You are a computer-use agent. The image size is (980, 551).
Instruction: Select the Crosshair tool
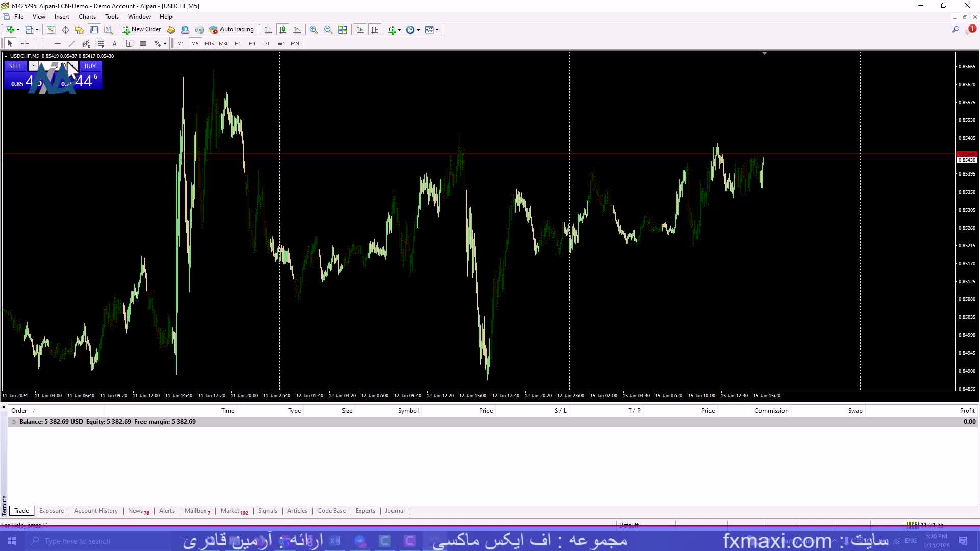(24, 44)
